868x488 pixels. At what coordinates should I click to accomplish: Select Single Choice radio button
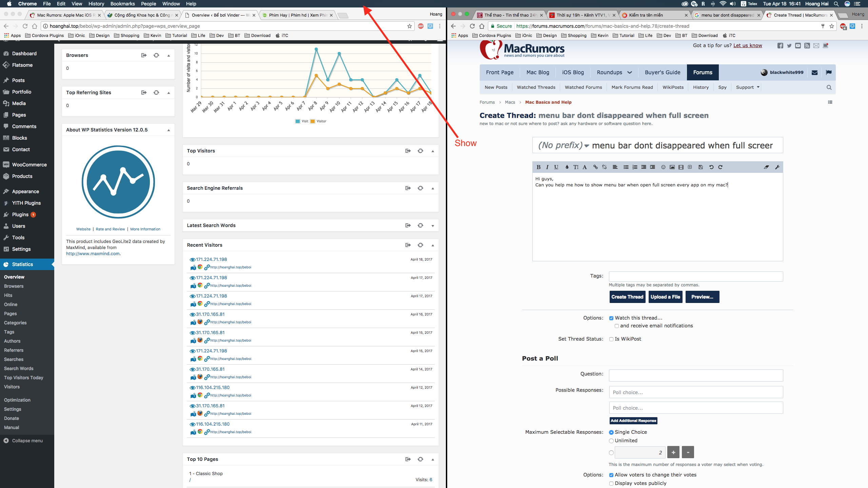pos(611,432)
